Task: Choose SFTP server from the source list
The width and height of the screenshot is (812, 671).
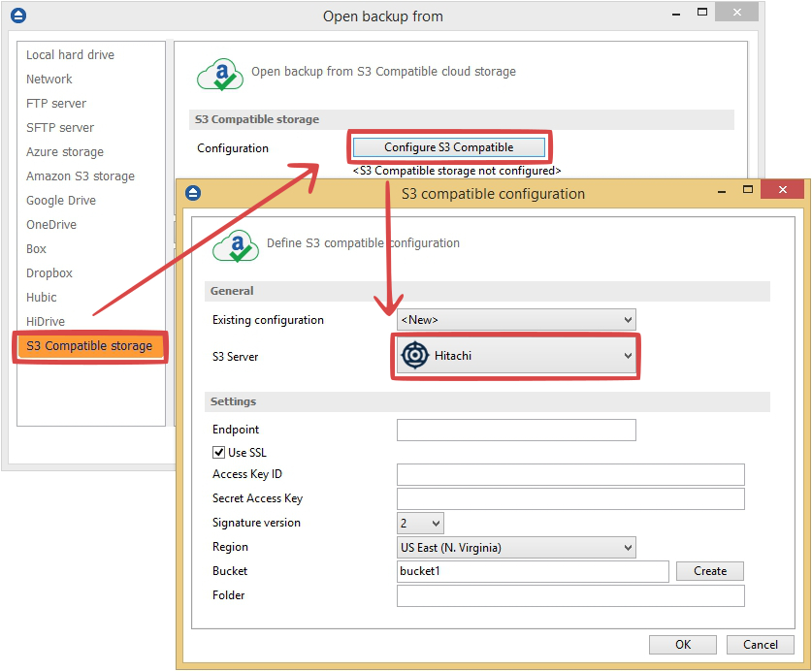Action: pyautogui.click(x=60, y=128)
